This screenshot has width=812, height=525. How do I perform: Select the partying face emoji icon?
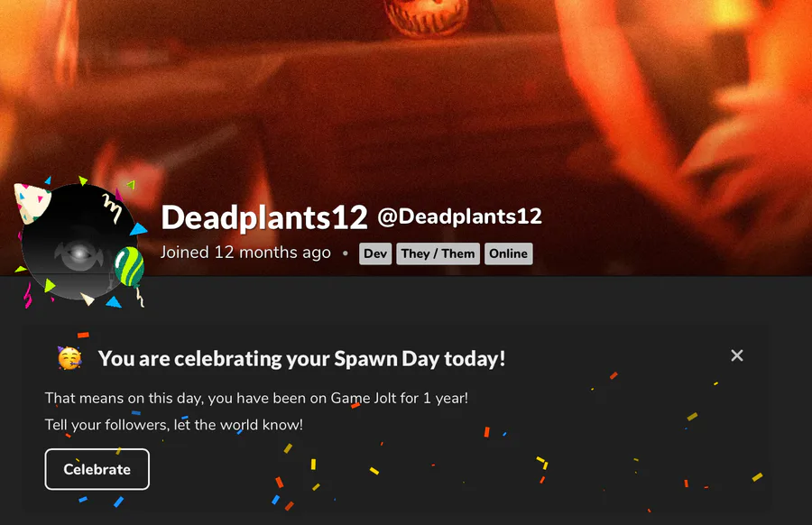coord(69,358)
